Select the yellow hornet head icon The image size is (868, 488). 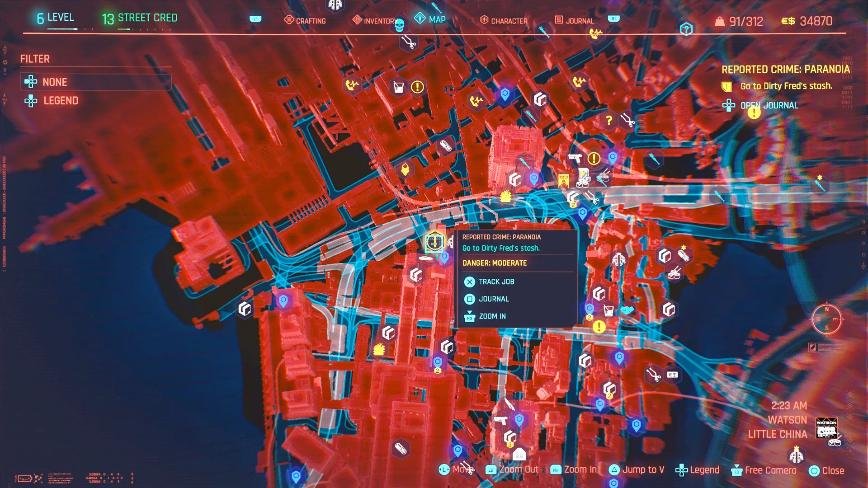click(405, 169)
